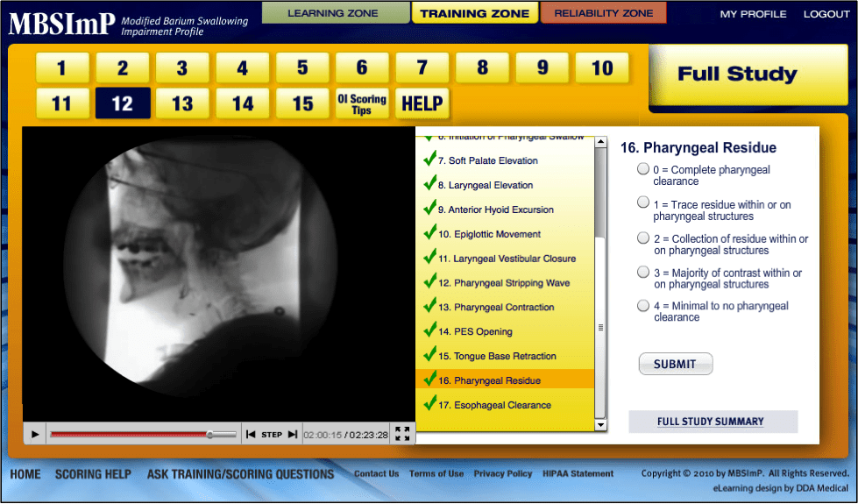Enter fullscreen video mode
The height and width of the screenshot is (504, 858).
click(x=402, y=434)
